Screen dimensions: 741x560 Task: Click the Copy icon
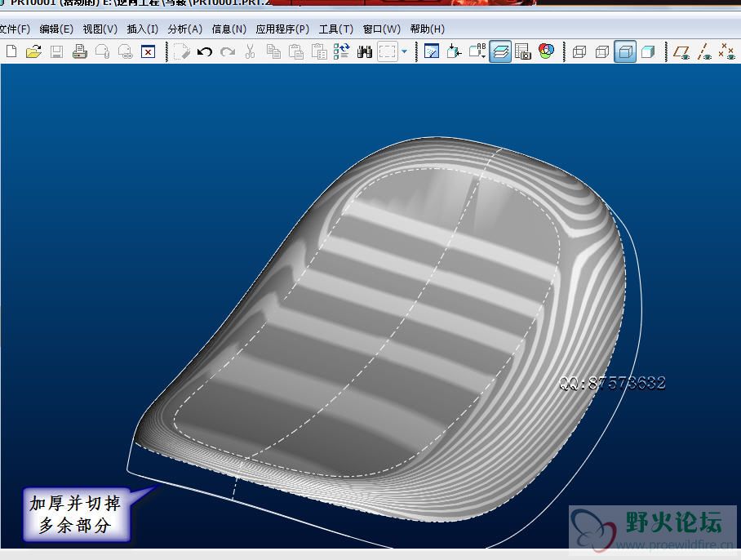(273, 51)
